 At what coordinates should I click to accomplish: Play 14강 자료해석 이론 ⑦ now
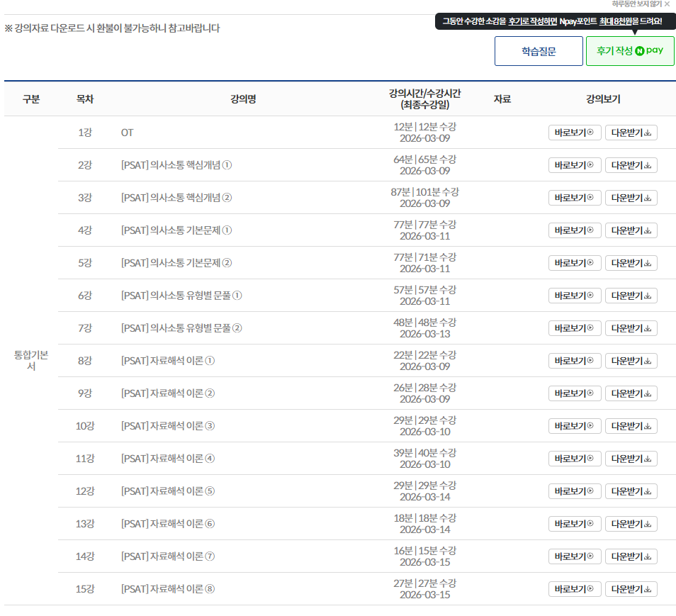[x=574, y=556]
